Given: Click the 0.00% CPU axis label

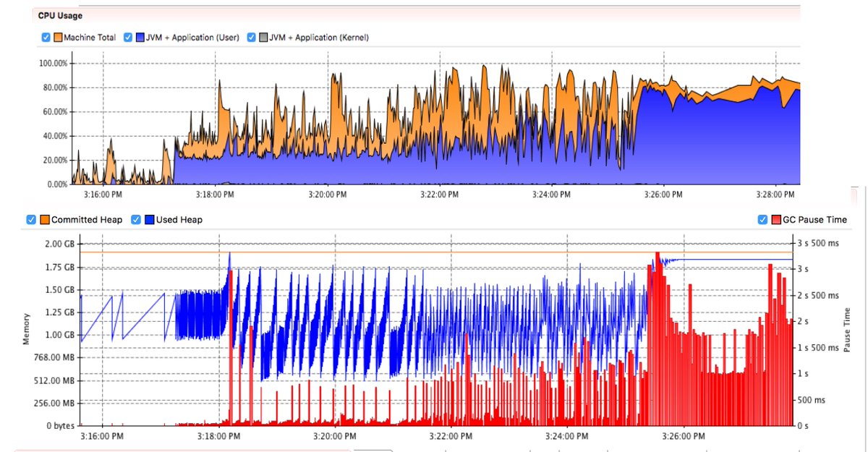Looking at the screenshot, I should click(x=57, y=184).
